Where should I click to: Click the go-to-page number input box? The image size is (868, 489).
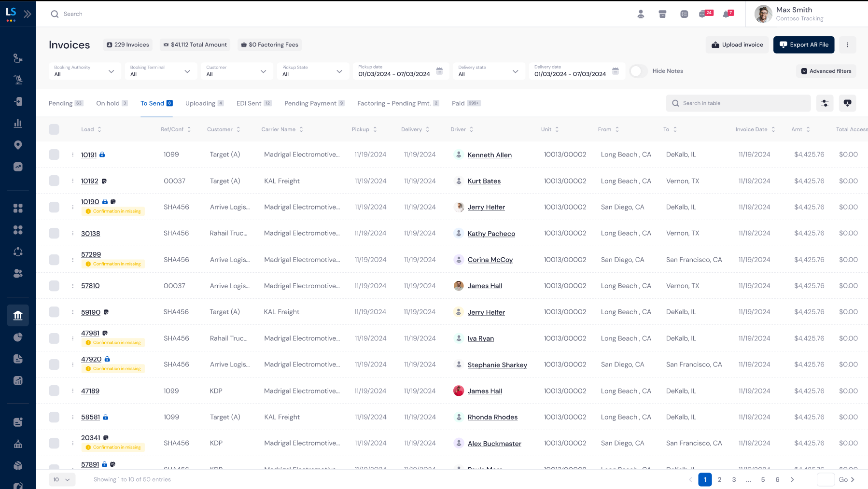pyautogui.click(x=826, y=479)
